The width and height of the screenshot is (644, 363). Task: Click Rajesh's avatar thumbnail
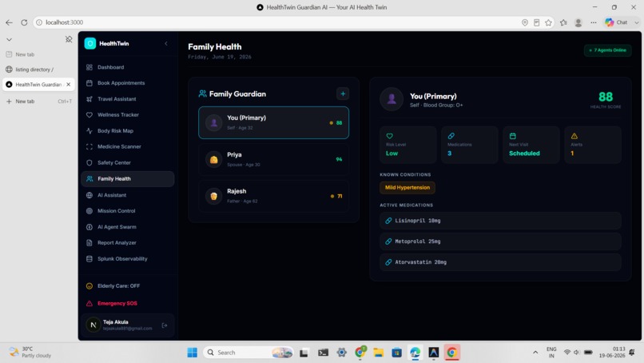coord(213,196)
